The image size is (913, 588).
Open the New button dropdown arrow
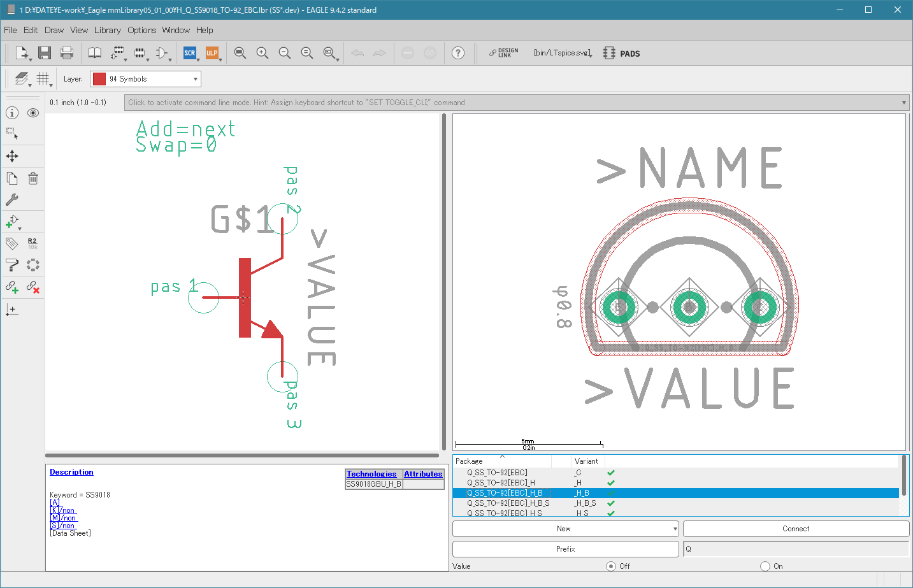(675, 529)
